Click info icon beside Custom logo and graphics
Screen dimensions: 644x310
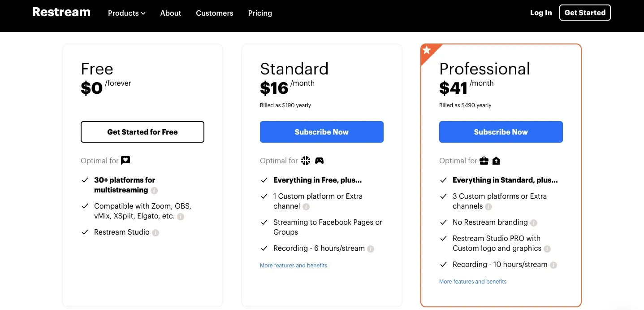[x=547, y=249]
